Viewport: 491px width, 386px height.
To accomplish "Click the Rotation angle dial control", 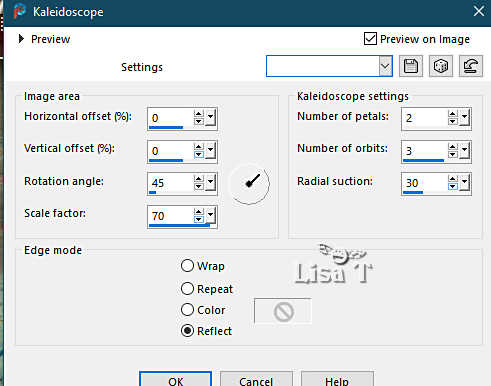I will click(x=249, y=184).
